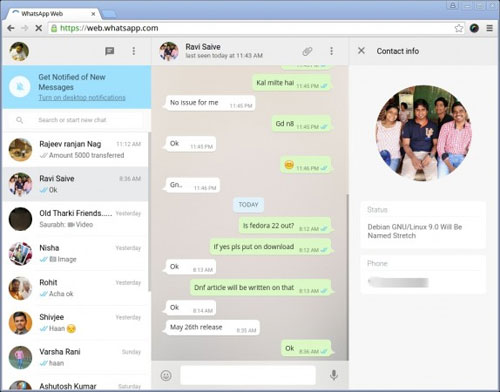This screenshot has width=500, height=392.
Task: Click the Nisha avatar
Action: pyautogui.click(x=20, y=254)
